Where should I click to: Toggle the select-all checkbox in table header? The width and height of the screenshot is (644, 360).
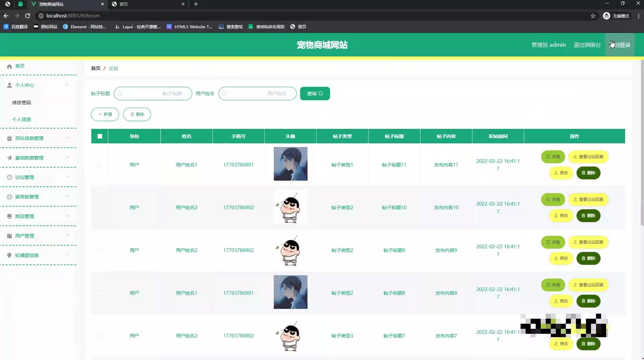tap(100, 136)
